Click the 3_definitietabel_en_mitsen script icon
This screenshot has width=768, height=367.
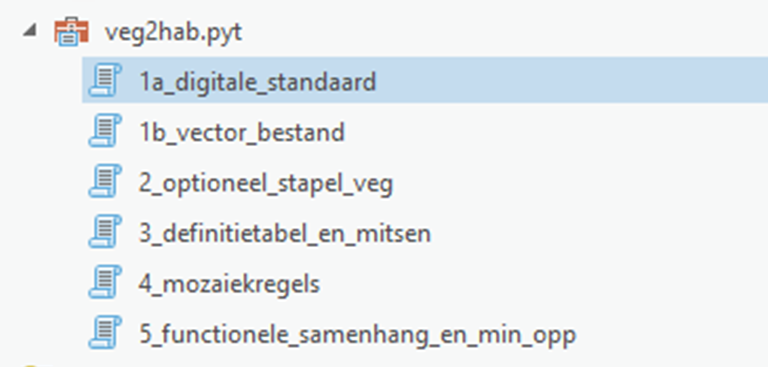click(105, 232)
